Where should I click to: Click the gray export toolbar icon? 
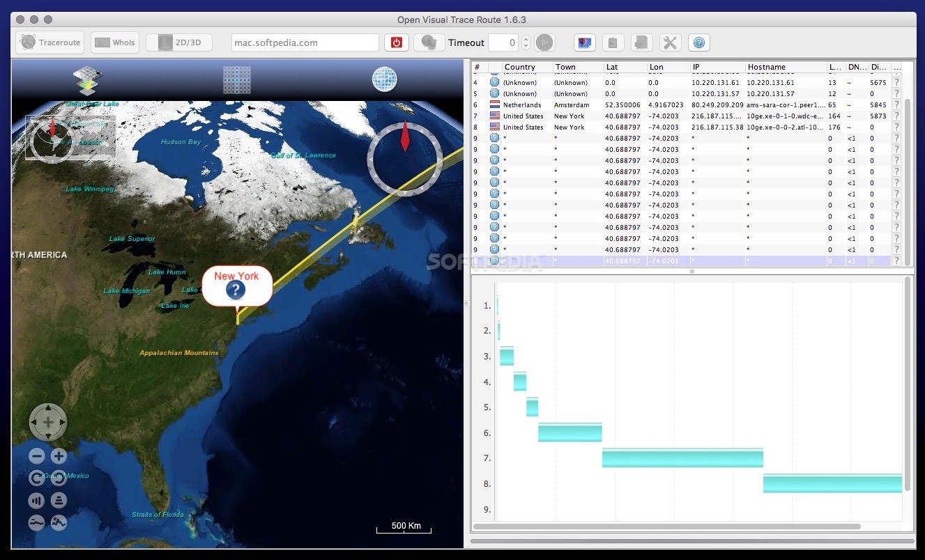(641, 42)
